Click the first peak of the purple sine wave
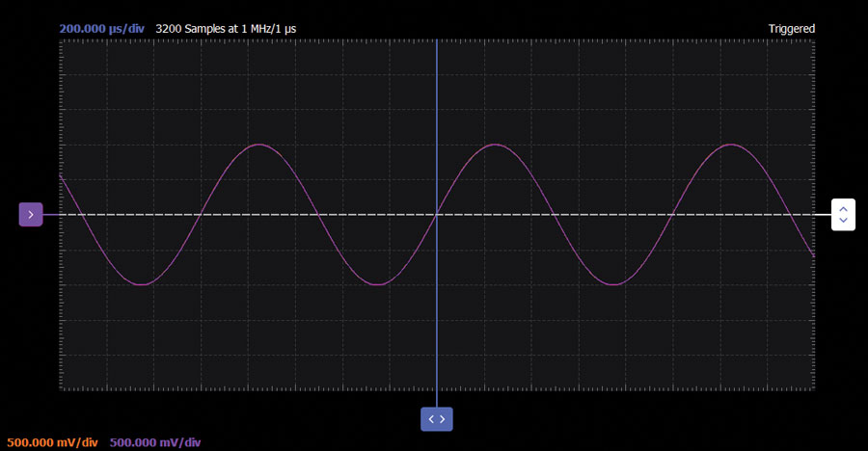 pos(258,145)
